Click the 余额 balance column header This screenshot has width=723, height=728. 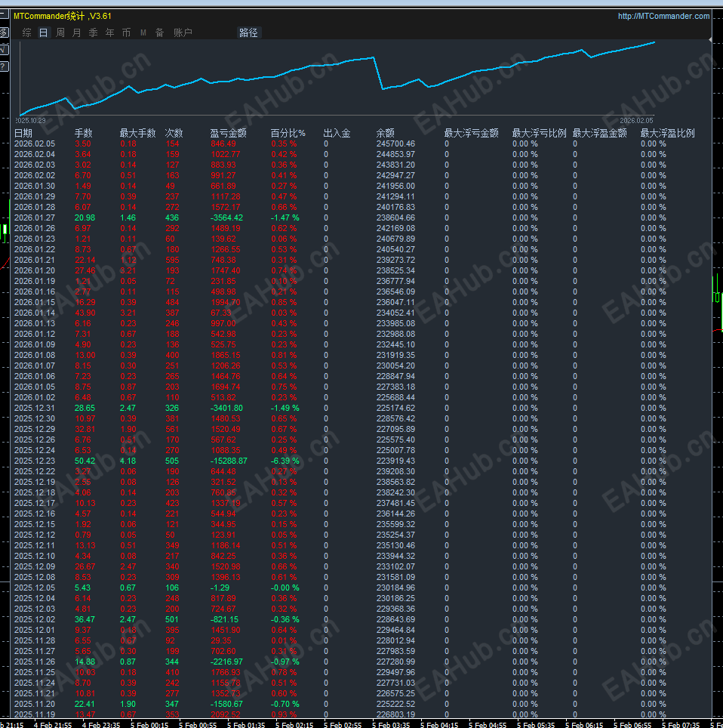(385, 133)
